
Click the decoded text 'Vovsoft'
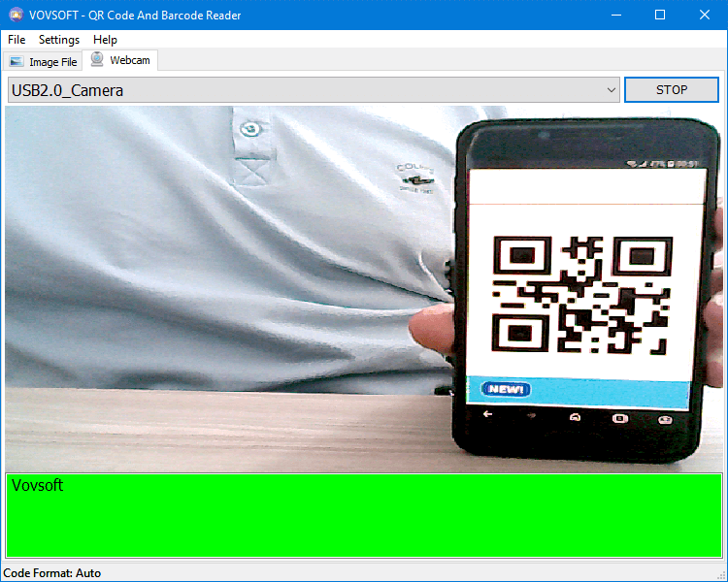pyautogui.click(x=37, y=485)
